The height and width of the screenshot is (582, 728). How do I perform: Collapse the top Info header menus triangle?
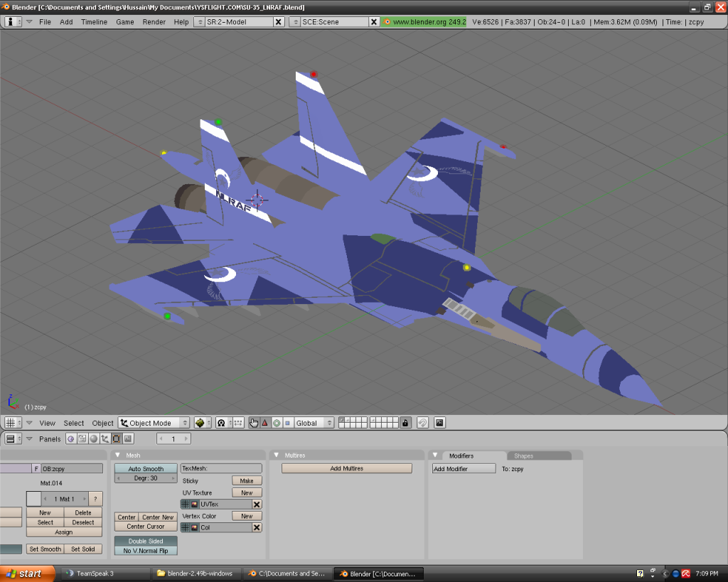[28, 22]
